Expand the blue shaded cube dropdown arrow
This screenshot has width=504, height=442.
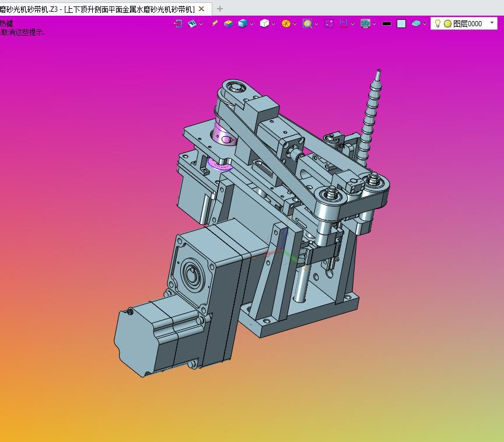(x=251, y=24)
